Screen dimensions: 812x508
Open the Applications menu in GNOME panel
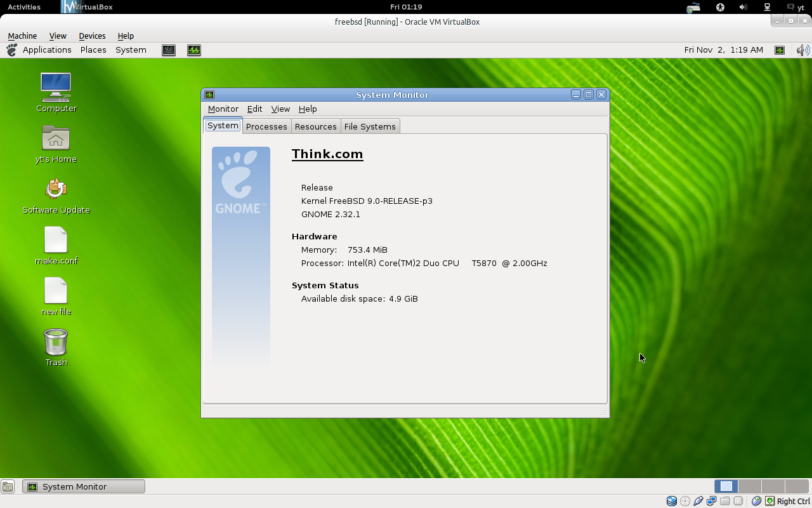tap(47, 50)
